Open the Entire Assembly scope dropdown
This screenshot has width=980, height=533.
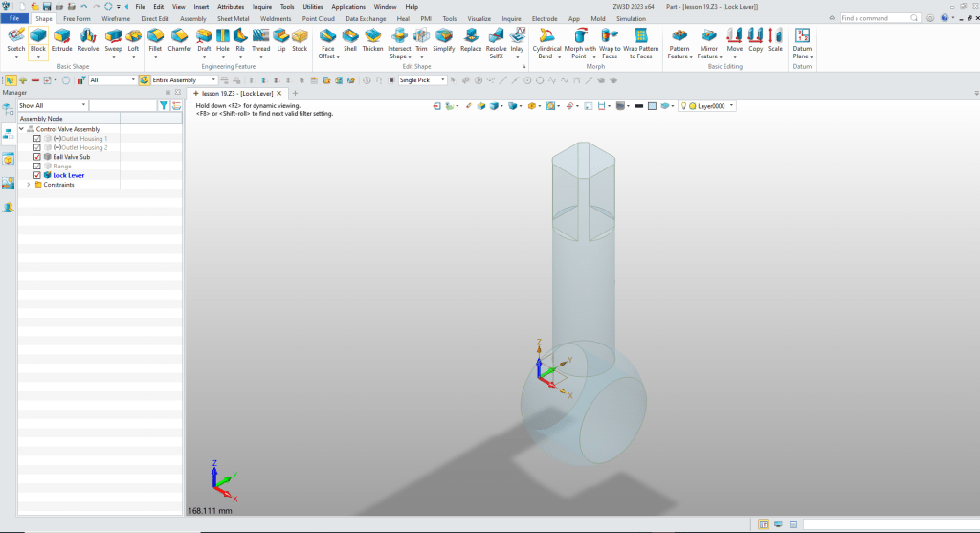(x=185, y=80)
